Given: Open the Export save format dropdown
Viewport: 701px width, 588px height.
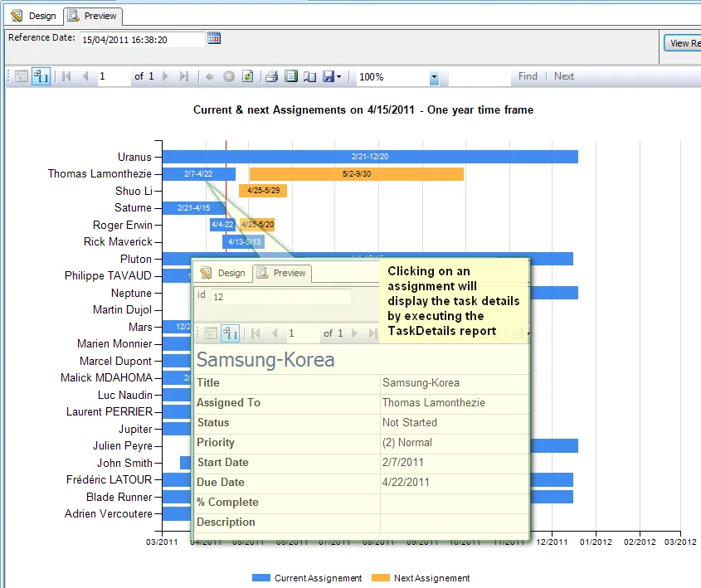Looking at the screenshot, I should click(x=337, y=76).
